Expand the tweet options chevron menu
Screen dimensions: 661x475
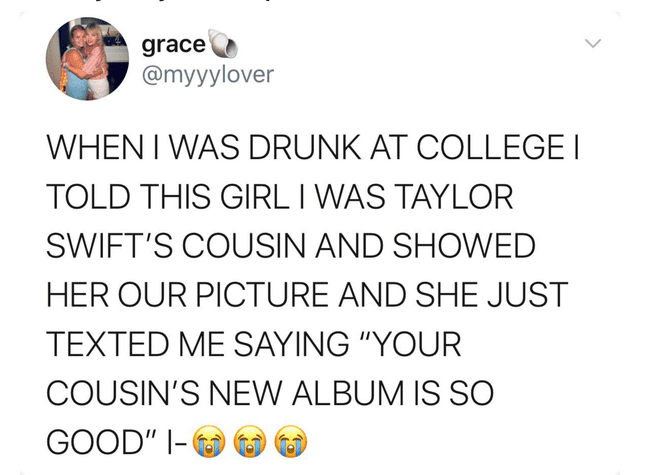593,43
